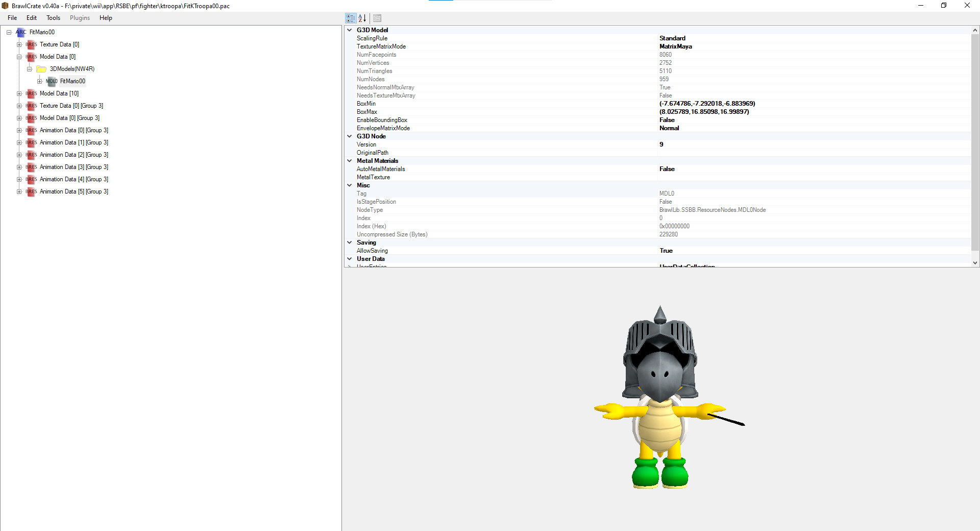Select the MDL0 icon next to FitMario00
Viewport: 980px width, 531px height.
51,81
